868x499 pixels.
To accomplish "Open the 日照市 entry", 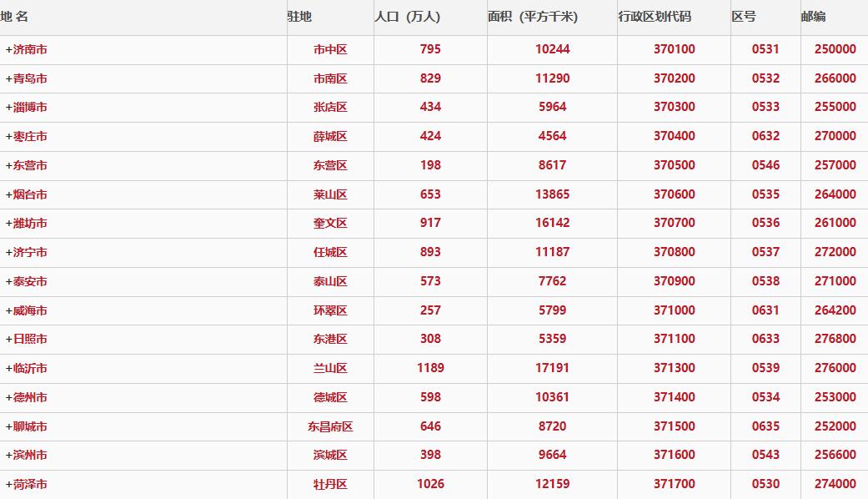I will [26, 339].
